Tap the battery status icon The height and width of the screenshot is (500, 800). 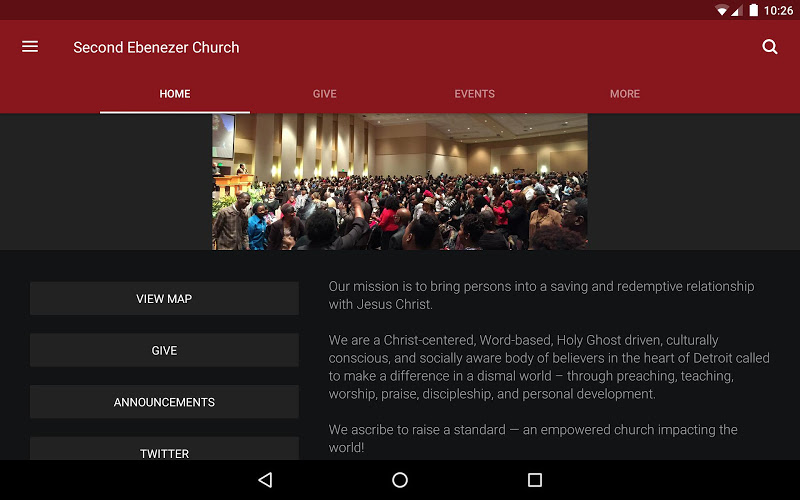754,10
